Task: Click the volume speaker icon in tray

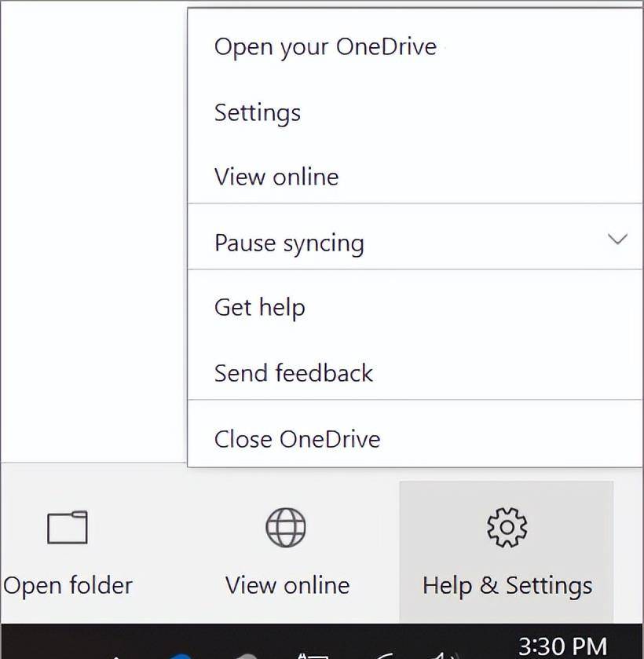Action: click(445, 655)
